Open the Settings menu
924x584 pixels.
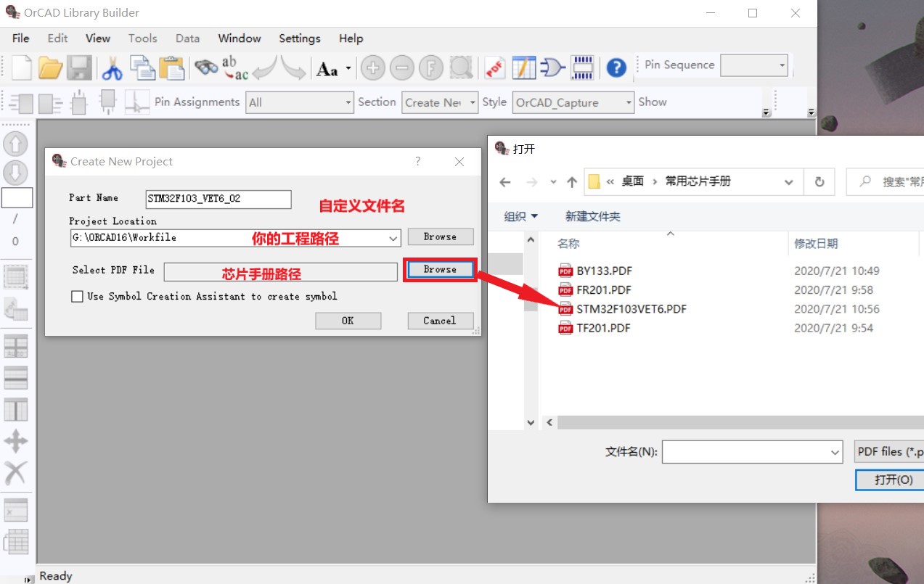(x=299, y=38)
